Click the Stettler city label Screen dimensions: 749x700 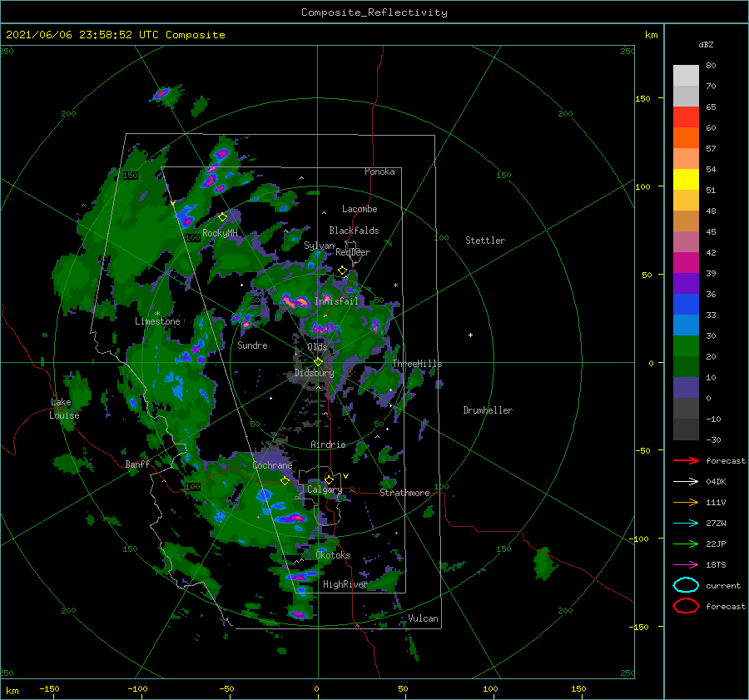point(485,241)
